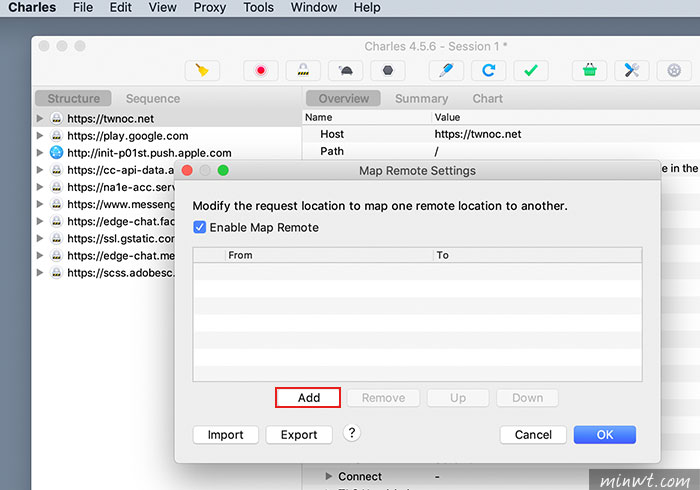This screenshot has height=490, width=700.
Task: Click the green basket Purchase icon
Action: 590,71
